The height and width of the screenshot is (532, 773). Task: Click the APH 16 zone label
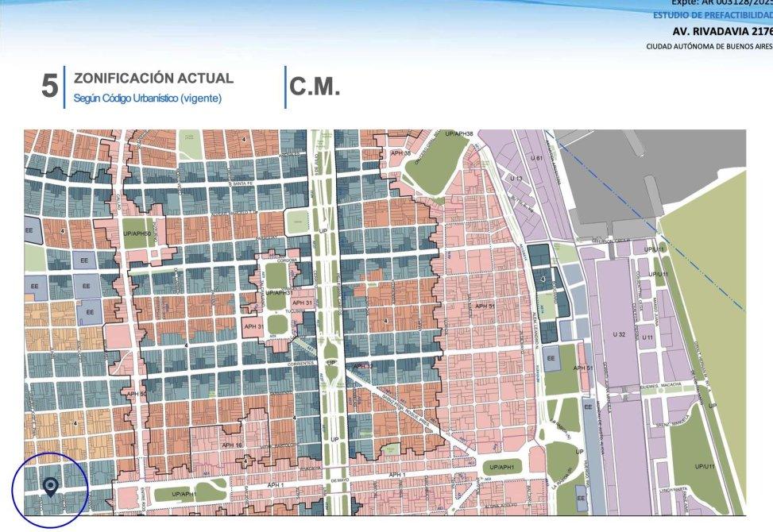tap(231, 445)
